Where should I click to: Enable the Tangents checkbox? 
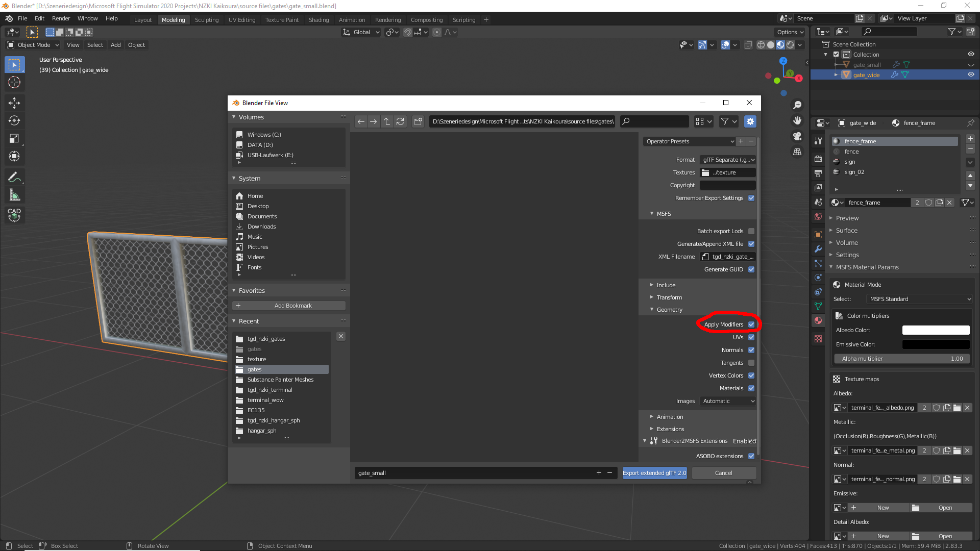[x=751, y=363]
